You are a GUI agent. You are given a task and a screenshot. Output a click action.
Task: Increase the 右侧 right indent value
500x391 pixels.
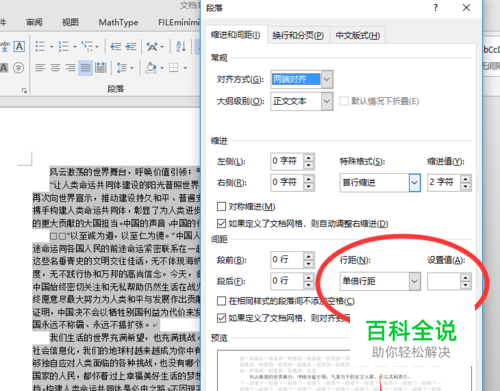click(309, 179)
